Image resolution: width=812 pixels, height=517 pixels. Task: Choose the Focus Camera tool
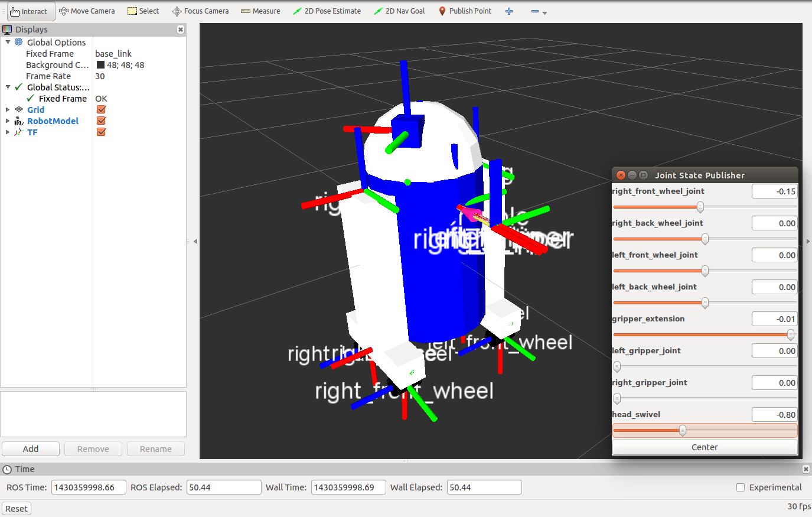pos(200,11)
